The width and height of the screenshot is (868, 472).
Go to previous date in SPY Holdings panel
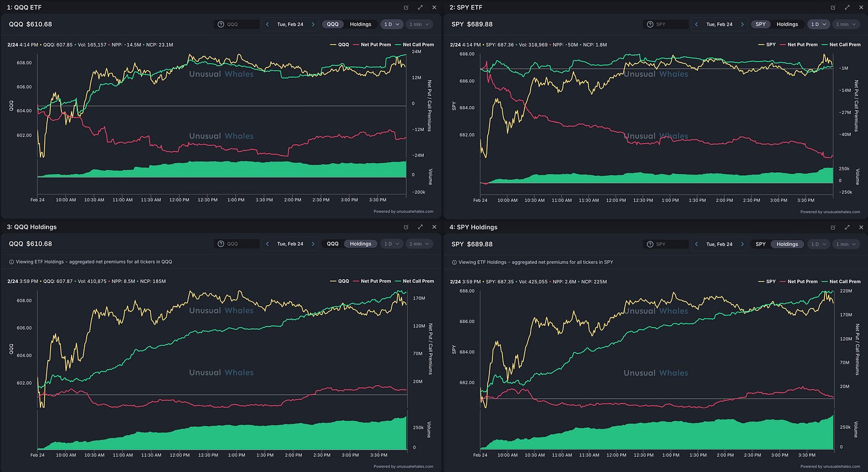point(697,244)
